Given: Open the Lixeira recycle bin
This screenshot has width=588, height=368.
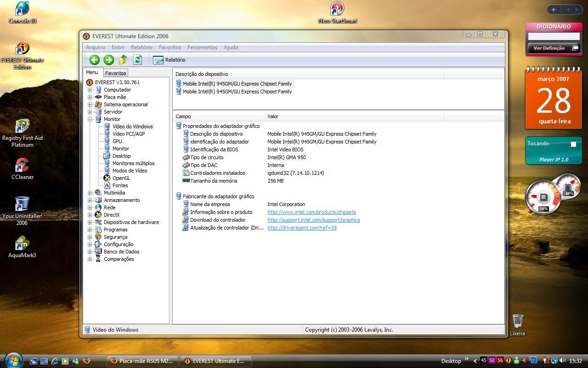Looking at the screenshot, I should point(517,325).
